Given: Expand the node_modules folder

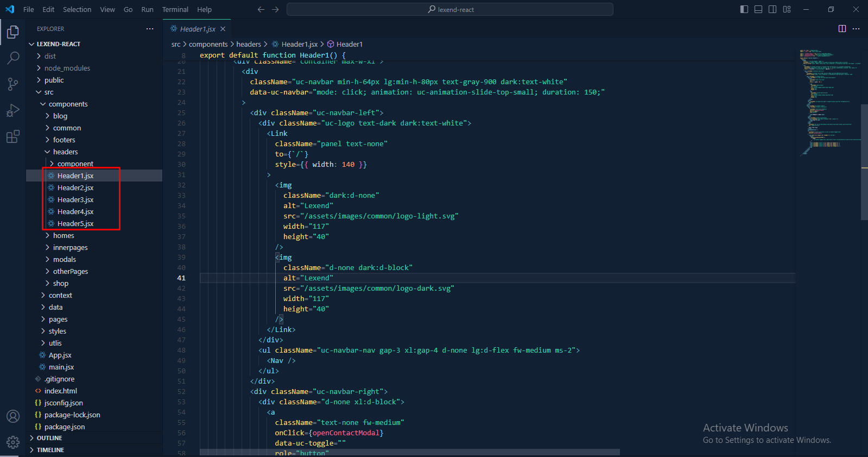Looking at the screenshot, I should point(67,68).
